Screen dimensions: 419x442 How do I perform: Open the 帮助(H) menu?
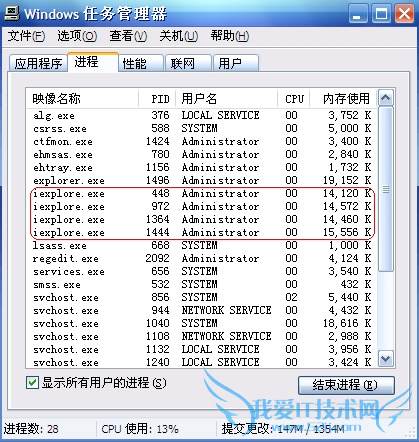coord(230,36)
